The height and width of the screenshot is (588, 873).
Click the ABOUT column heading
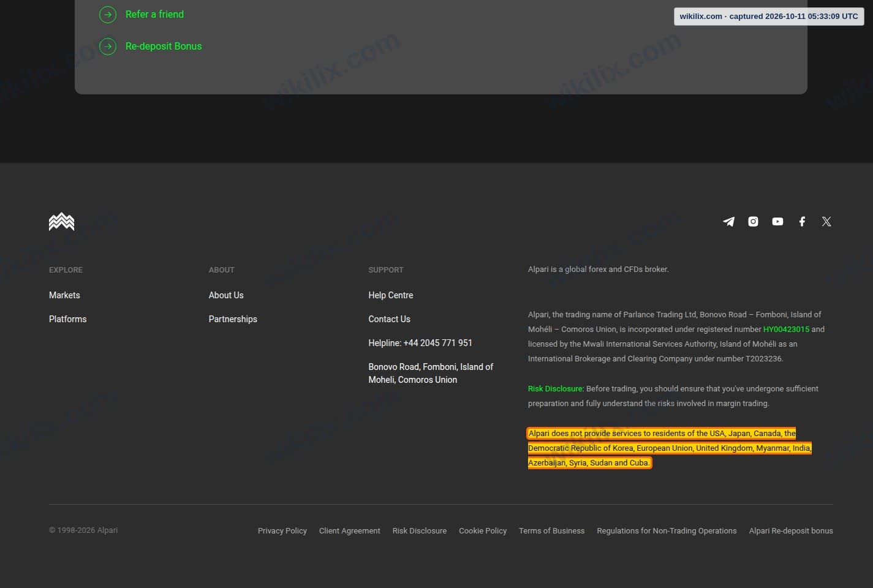[x=221, y=270]
